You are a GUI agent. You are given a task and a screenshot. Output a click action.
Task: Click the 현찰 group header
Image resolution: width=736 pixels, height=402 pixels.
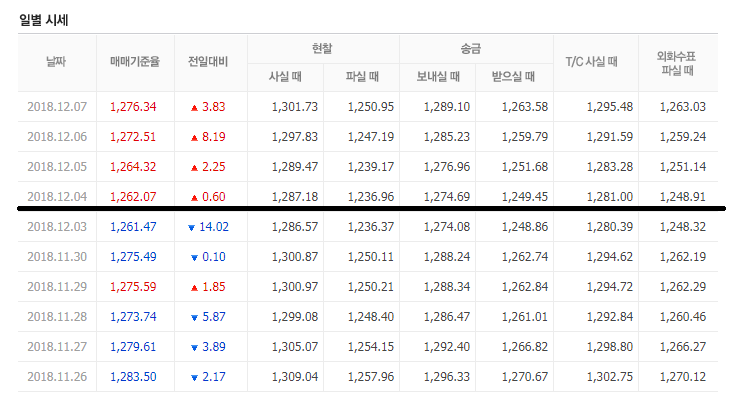click(322, 48)
